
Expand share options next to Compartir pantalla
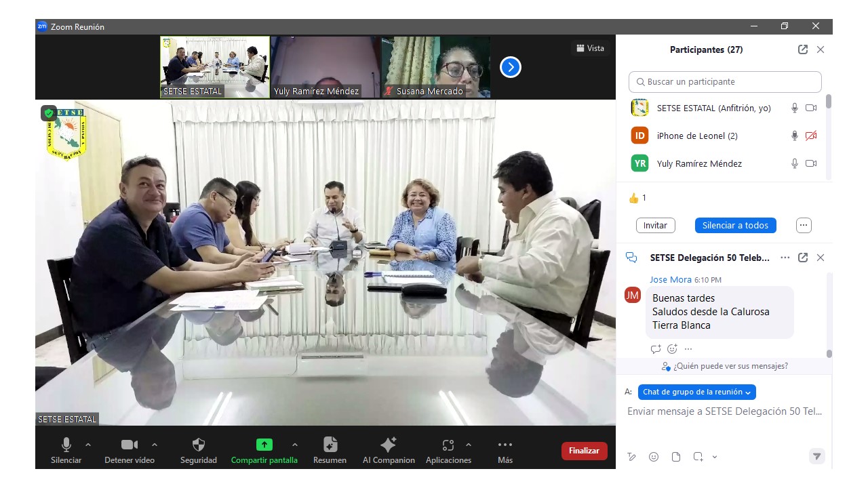point(294,445)
